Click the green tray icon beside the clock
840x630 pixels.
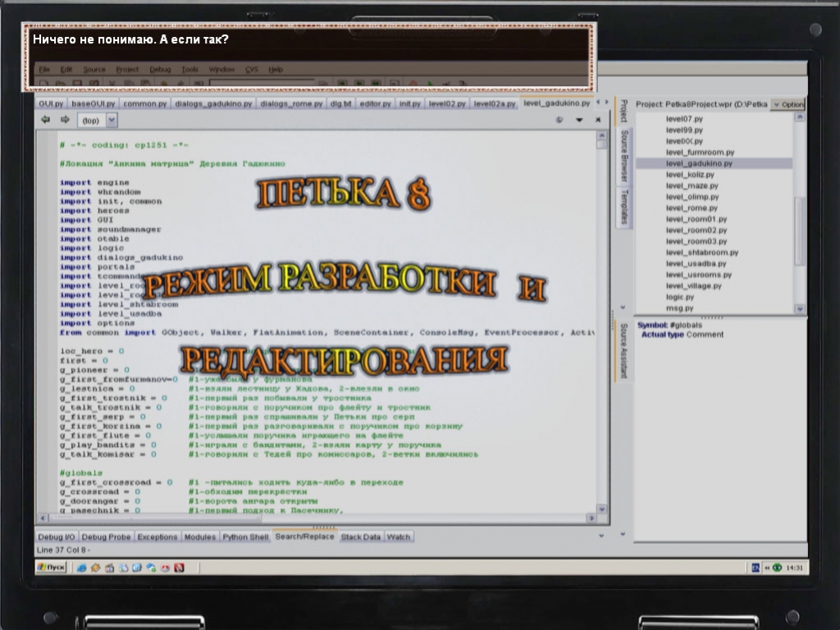[777, 568]
